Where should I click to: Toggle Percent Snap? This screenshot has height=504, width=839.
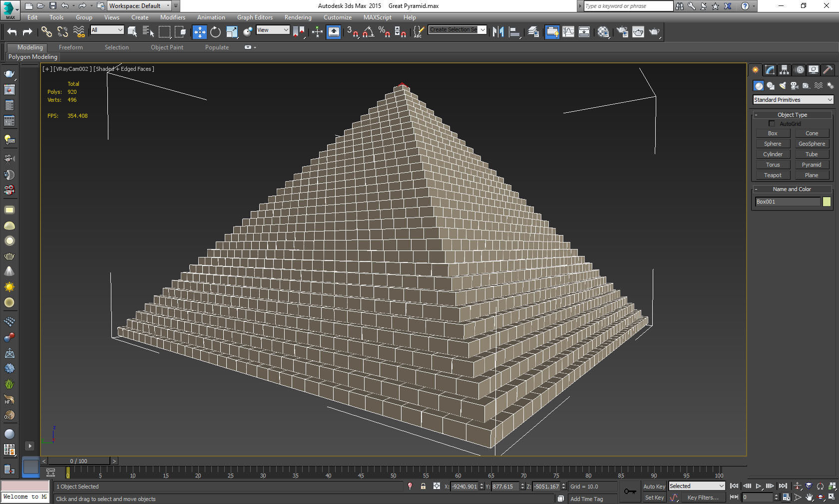[x=384, y=32]
